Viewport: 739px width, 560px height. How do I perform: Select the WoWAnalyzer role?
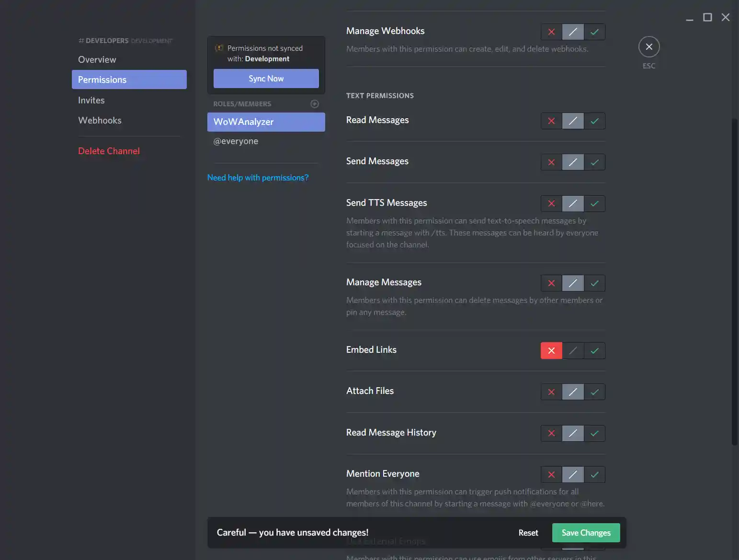pyautogui.click(x=266, y=122)
